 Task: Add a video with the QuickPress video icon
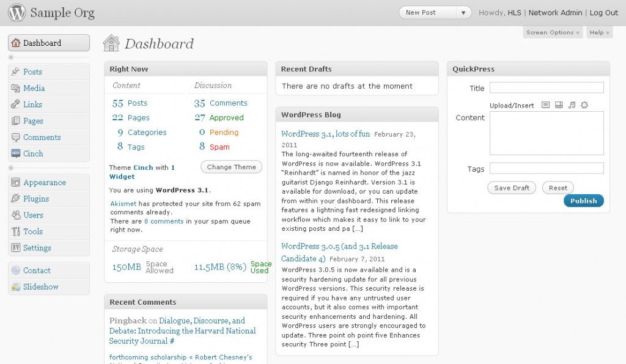[x=559, y=105]
